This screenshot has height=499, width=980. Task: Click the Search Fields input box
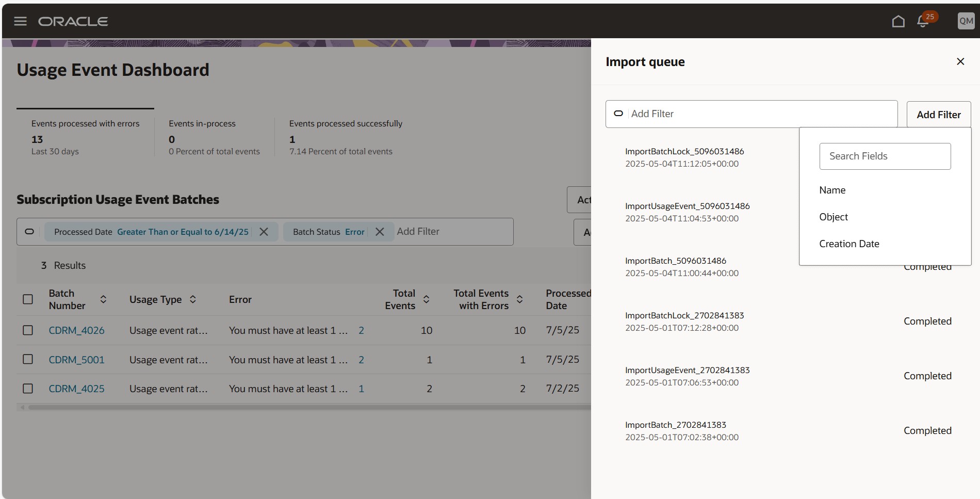[885, 156]
